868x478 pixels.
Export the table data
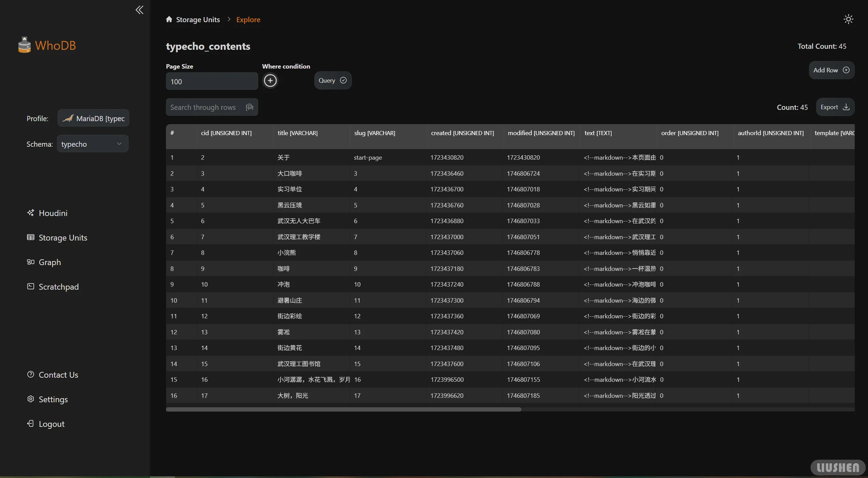point(835,107)
